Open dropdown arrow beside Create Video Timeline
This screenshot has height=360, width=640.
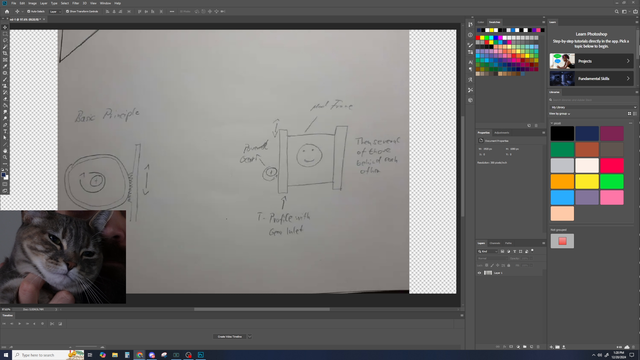click(x=249, y=337)
